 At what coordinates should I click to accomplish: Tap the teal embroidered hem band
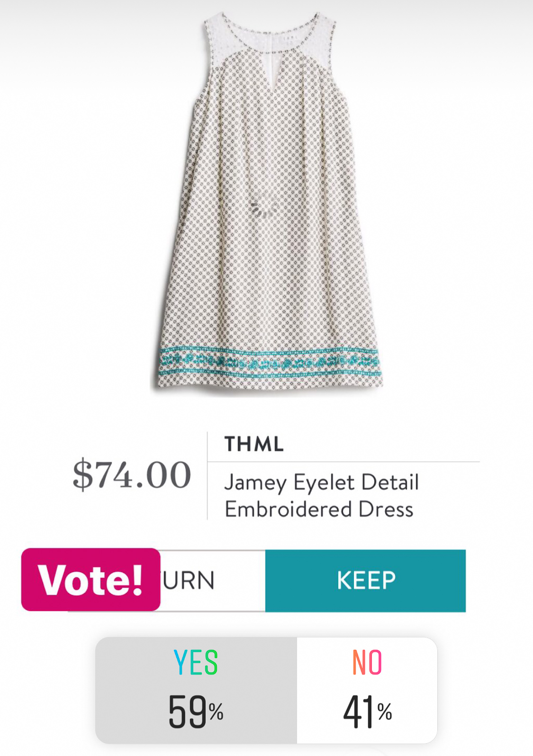click(x=269, y=363)
